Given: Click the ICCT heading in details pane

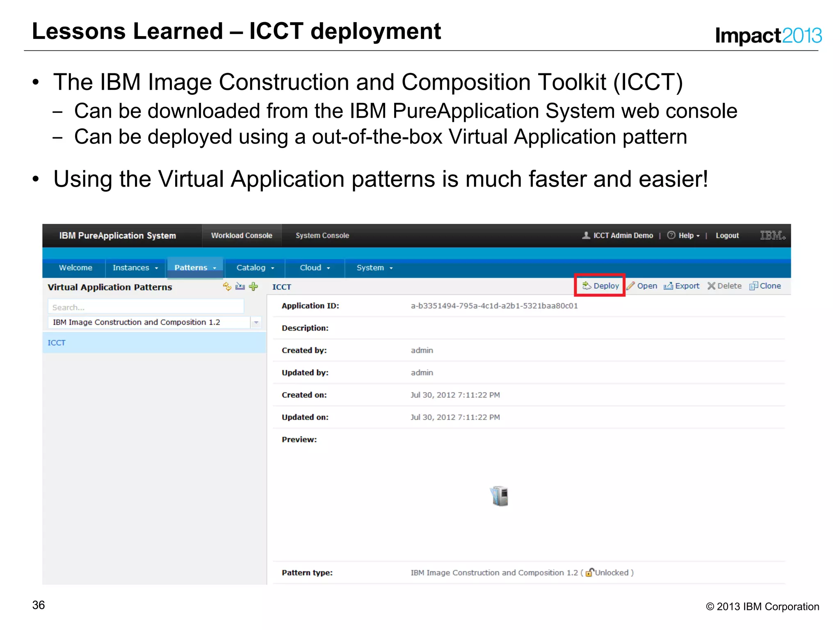Looking at the screenshot, I should (x=282, y=287).
